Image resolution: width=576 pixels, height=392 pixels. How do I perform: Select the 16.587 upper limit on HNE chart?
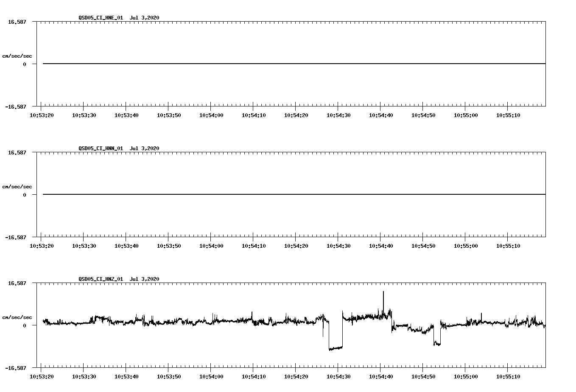(17, 22)
